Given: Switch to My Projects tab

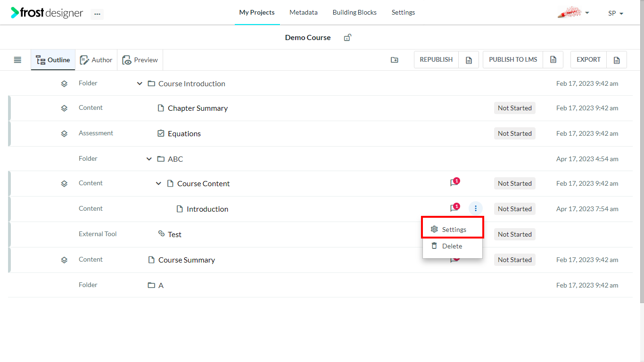Looking at the screenshot, I should [x=257, y=13].
